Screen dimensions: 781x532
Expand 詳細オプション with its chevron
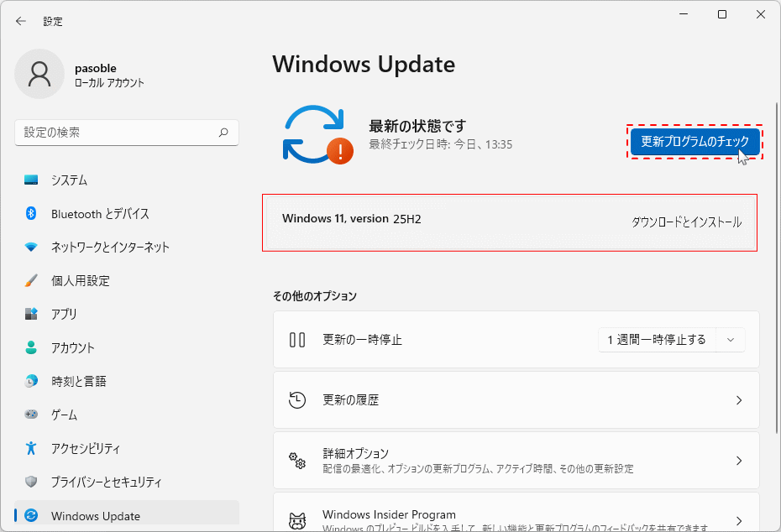(739, 461)
